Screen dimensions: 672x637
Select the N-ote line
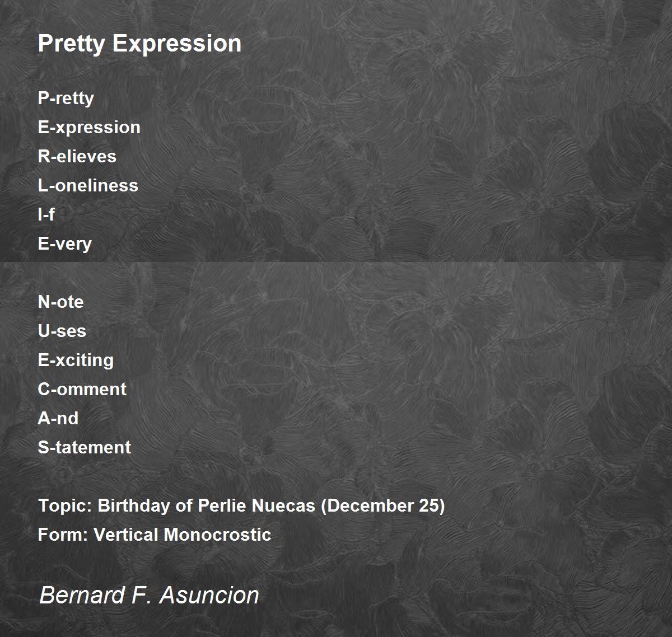pos(60,302)
